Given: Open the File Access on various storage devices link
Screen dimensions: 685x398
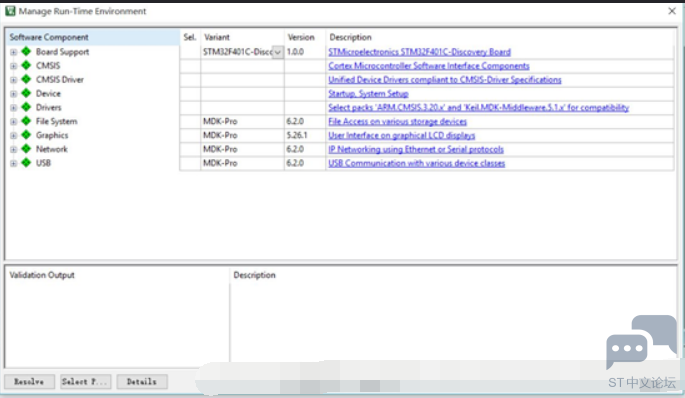Looking at the screenshot, I should pos(398,121).
